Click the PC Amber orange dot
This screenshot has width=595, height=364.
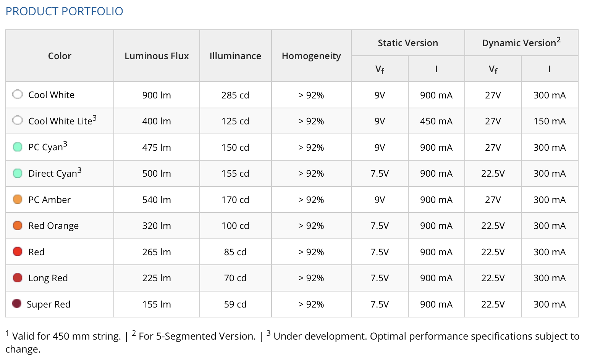[x=18, y=199]
